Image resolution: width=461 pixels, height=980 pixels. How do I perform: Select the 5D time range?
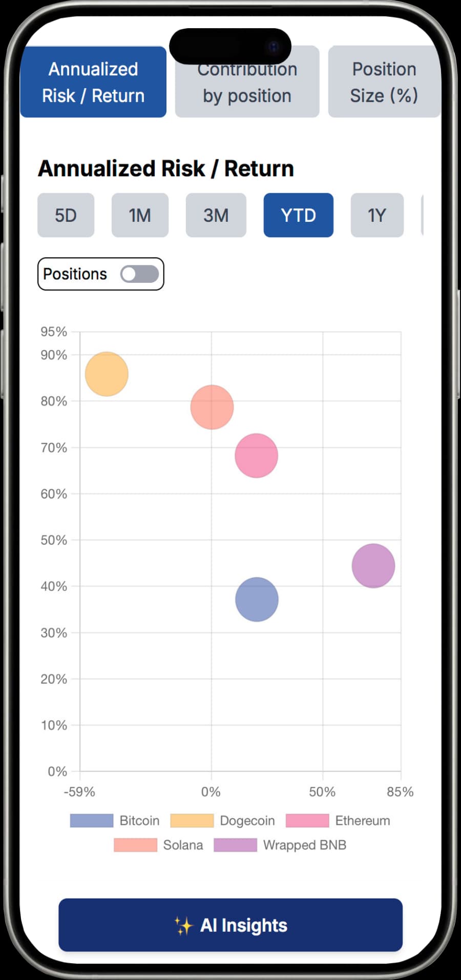coord(66,215)
